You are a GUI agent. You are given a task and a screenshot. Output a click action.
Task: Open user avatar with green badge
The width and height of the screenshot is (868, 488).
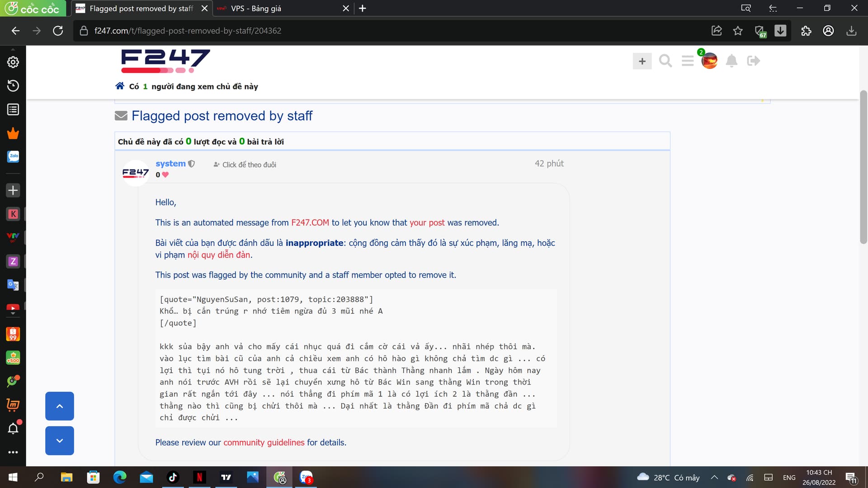point(709,61)
